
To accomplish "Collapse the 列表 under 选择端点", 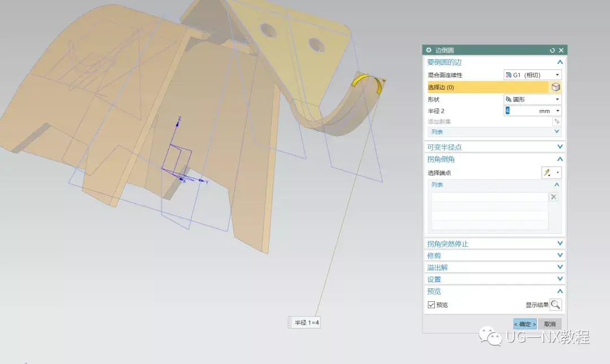I will click(x=557, y=185).
